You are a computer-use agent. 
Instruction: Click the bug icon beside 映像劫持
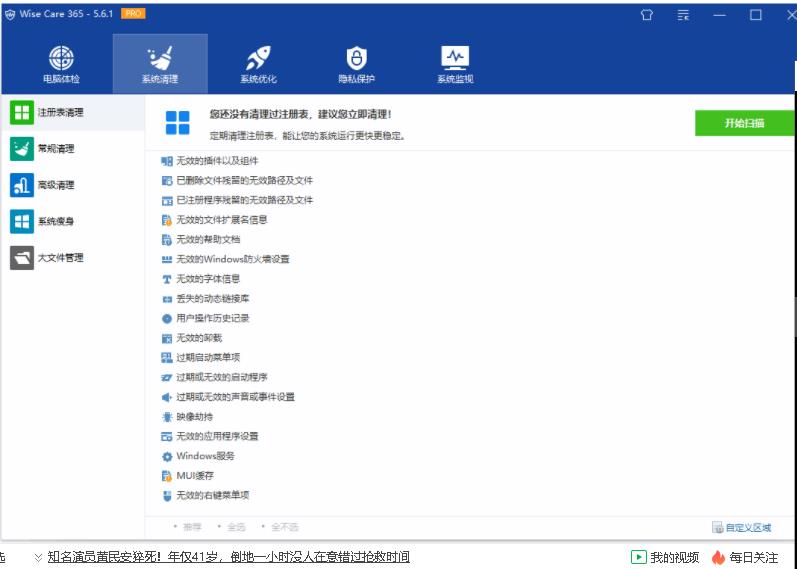click(167, 417)
